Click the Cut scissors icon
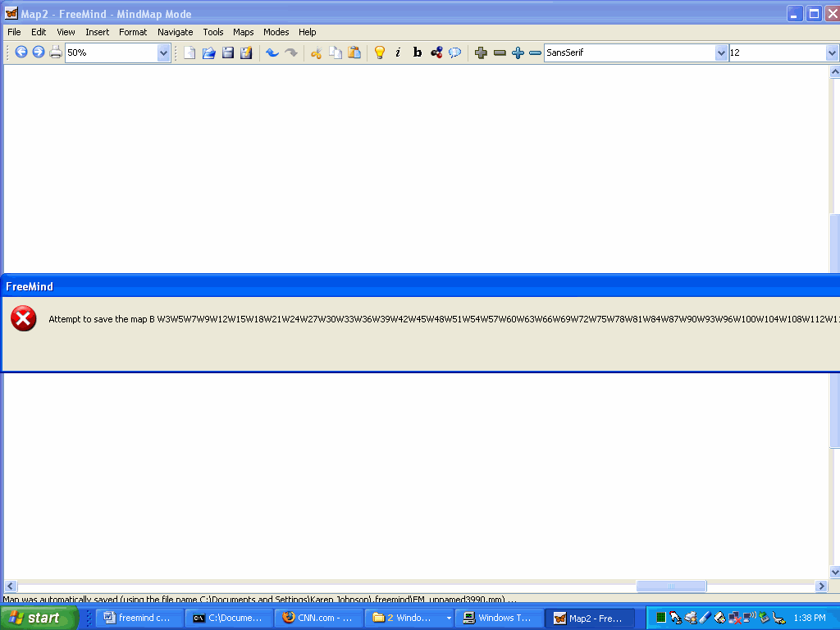Screen dimensions: 840x630 316,52
